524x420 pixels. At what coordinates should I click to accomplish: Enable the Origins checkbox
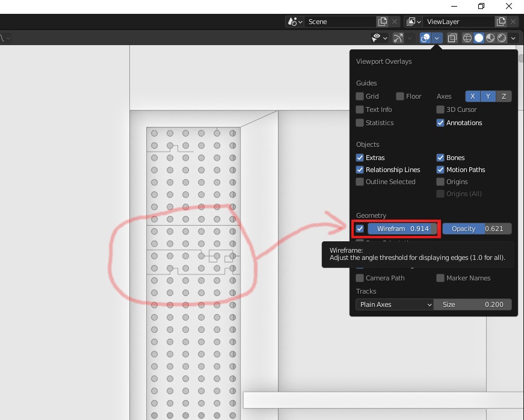click(x=440, y=182)
